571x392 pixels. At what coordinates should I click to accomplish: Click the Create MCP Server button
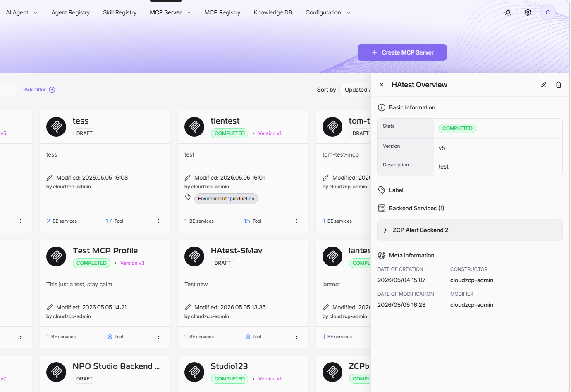click(x=402, y=52)
